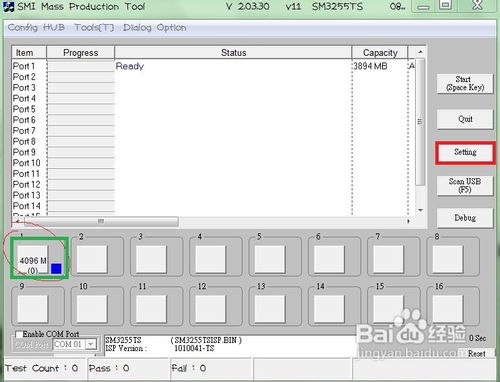The image size is (500, 382).
Task: Click the Ready status text of Port 1
Action: click(x=130, y=66)
